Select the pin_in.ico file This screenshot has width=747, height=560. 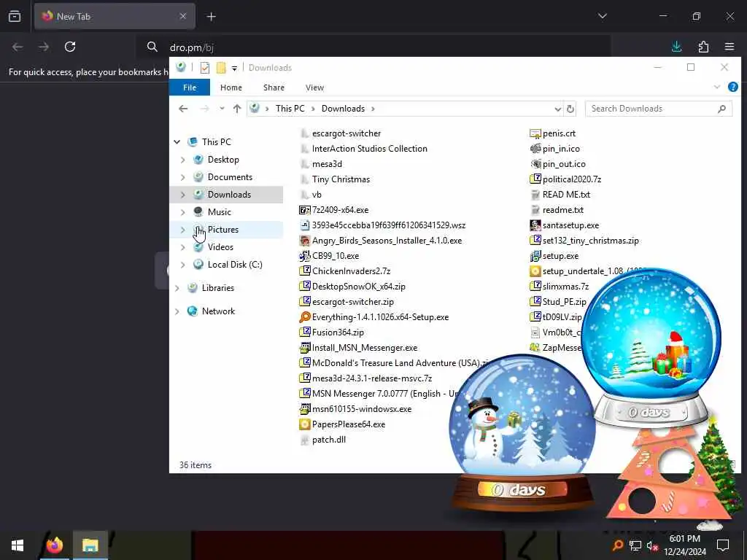(561, 149)
